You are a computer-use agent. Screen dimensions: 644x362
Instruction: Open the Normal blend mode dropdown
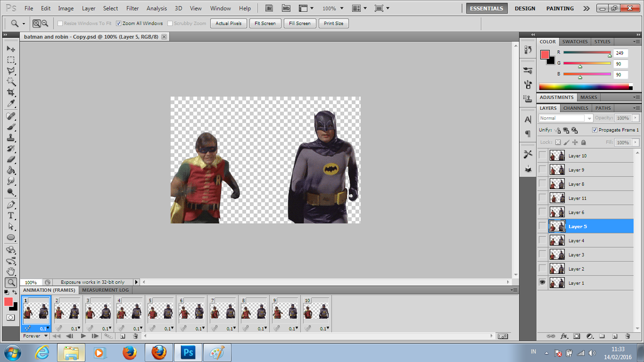pos(566,118)
